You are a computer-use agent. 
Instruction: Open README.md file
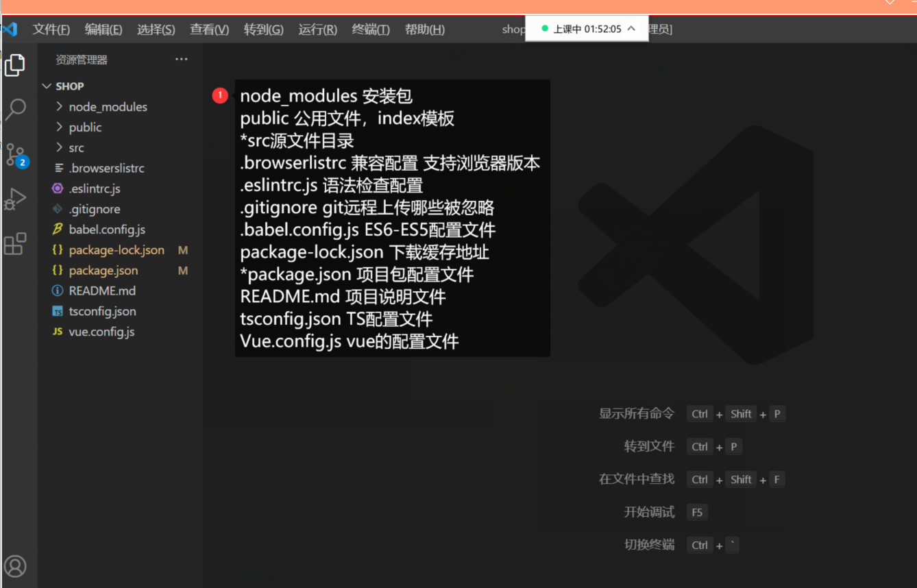pyautogui.click(x=102, y=291)
